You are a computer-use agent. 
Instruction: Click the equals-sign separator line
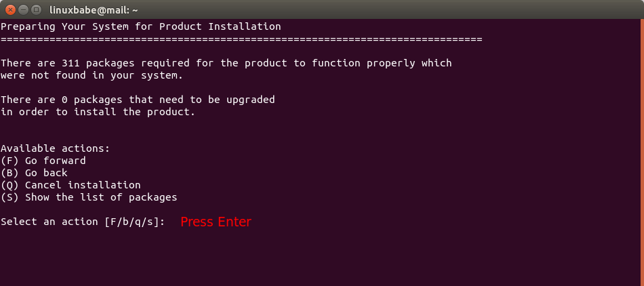tap(241, 39)
